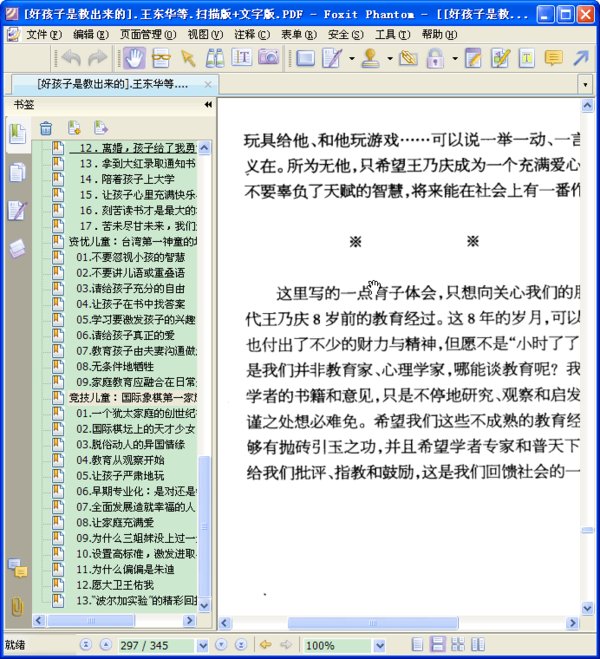
Task: Collapse the bookmarks panel
Action: [x=208, y=104]
